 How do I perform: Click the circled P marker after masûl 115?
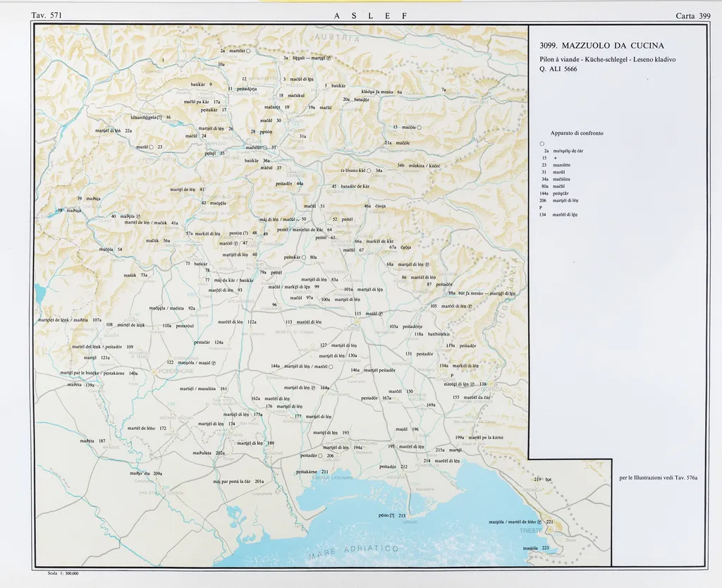[380, 314]
